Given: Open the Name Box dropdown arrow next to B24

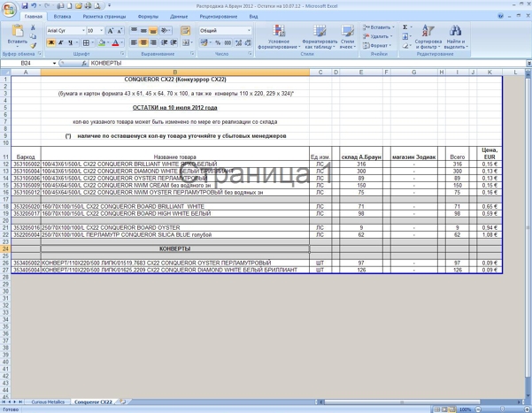Looking at the screenshot, I should pos(54,64).
